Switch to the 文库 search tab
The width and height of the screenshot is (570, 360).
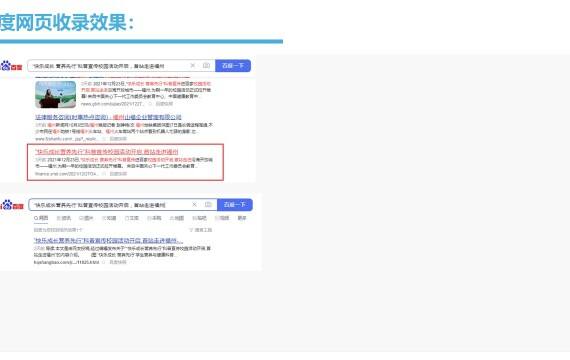point(132,218)
